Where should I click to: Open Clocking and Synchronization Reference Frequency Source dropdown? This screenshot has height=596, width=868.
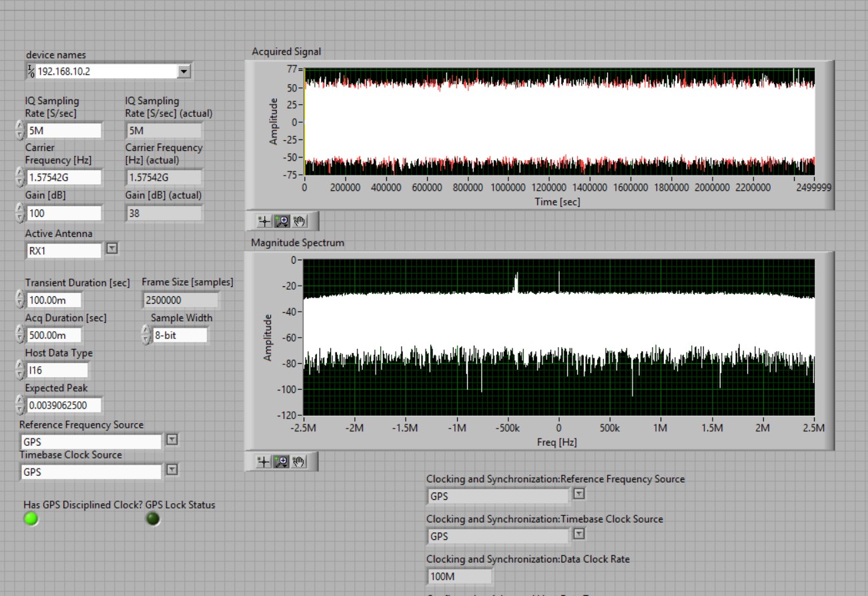point(579,494)
